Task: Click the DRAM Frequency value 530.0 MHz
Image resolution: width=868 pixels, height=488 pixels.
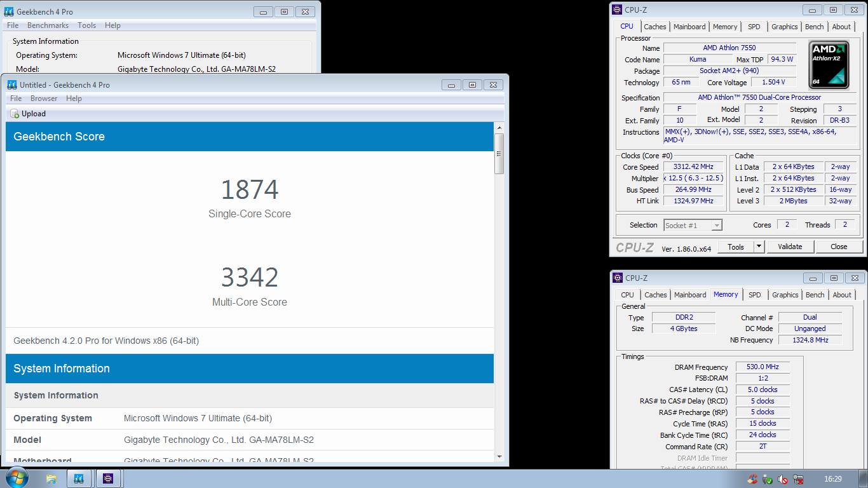Action: 763,367
